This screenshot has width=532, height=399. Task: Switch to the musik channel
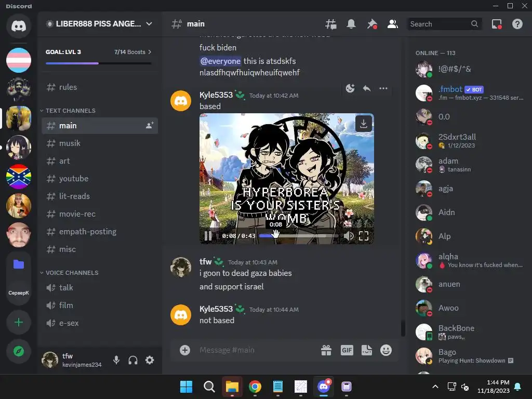[99, 143]
